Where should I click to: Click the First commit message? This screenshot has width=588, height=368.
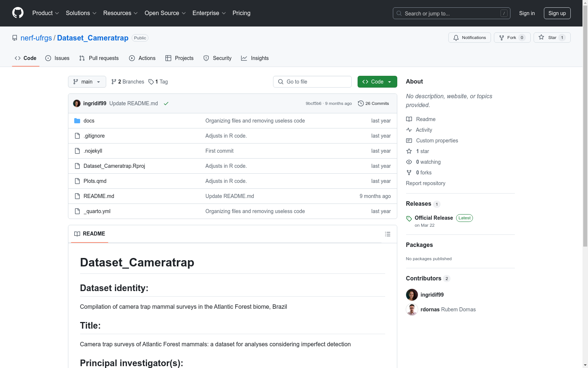click(x=219, y=151)
